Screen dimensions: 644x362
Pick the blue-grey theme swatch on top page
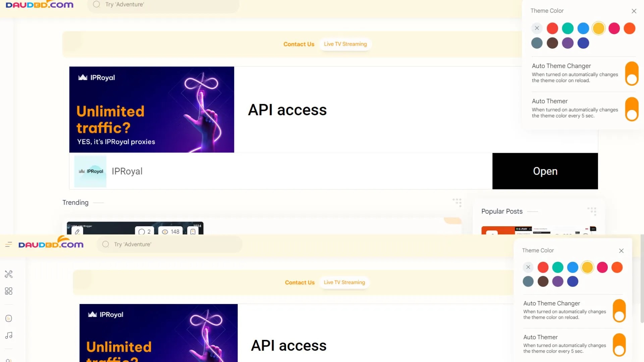(x=537, y=43)
